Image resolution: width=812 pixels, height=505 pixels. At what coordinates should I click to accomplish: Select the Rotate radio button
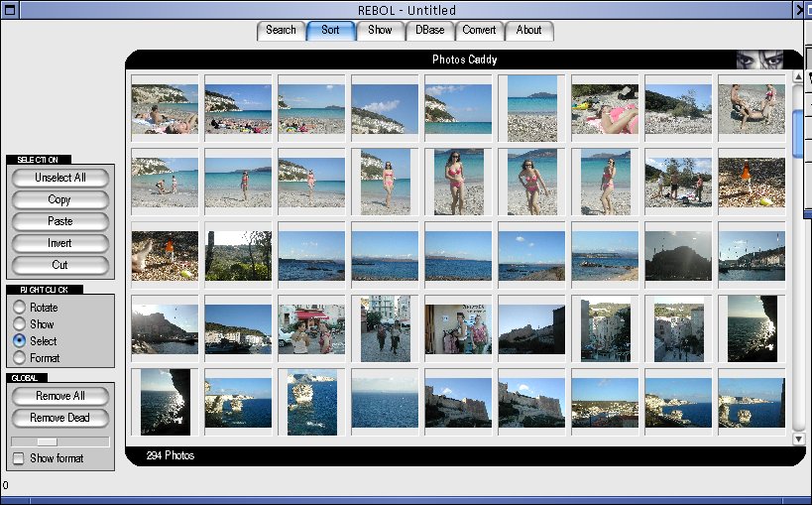pyautogui.click(x=19, y=308)
